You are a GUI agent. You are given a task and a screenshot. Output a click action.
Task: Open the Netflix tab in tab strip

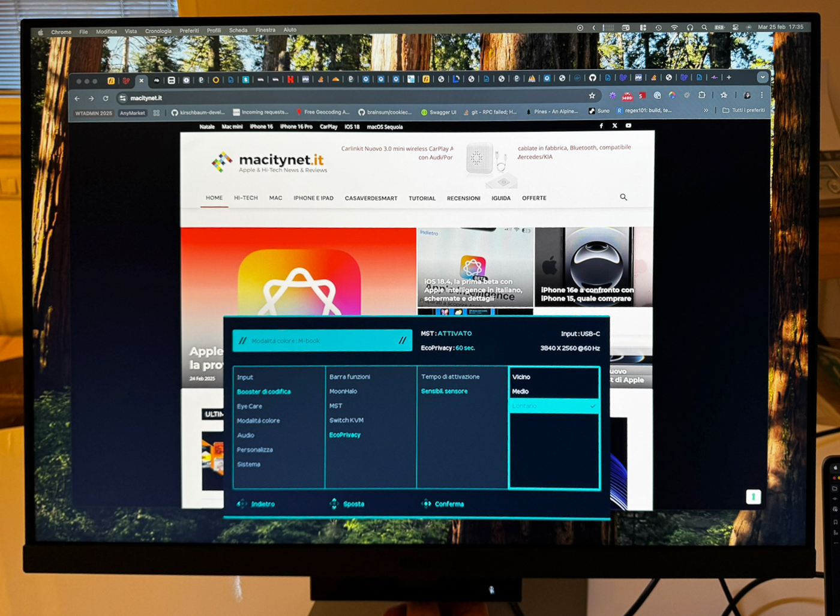pyautogui.click(x=290, y=79)
